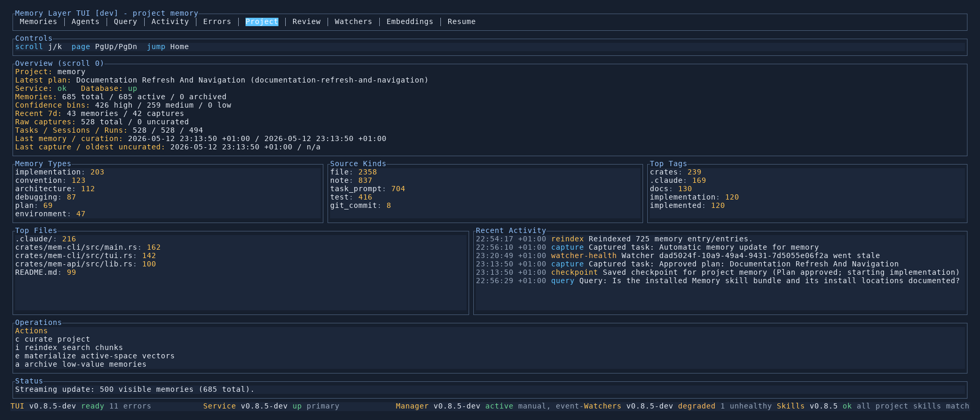Image resolution: width=980 pixels, height=420 pixels.
Task: Click 'TUI v0.8.5-dev ready' footer entry
Action: (x=57, y=406)
